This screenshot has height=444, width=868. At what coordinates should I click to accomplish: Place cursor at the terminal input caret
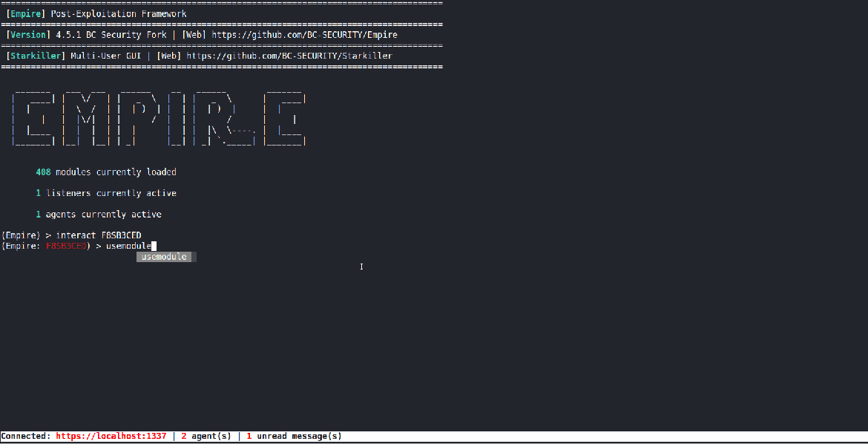pos(153,245)
